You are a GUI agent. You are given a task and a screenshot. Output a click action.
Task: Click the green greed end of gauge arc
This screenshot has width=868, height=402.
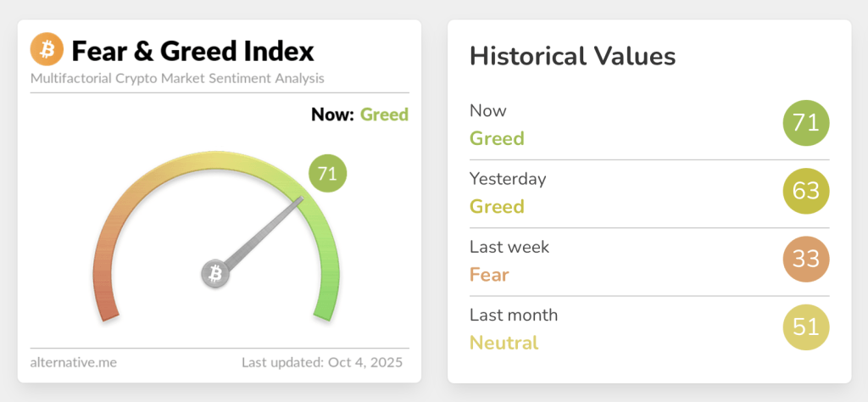(326, 304)
